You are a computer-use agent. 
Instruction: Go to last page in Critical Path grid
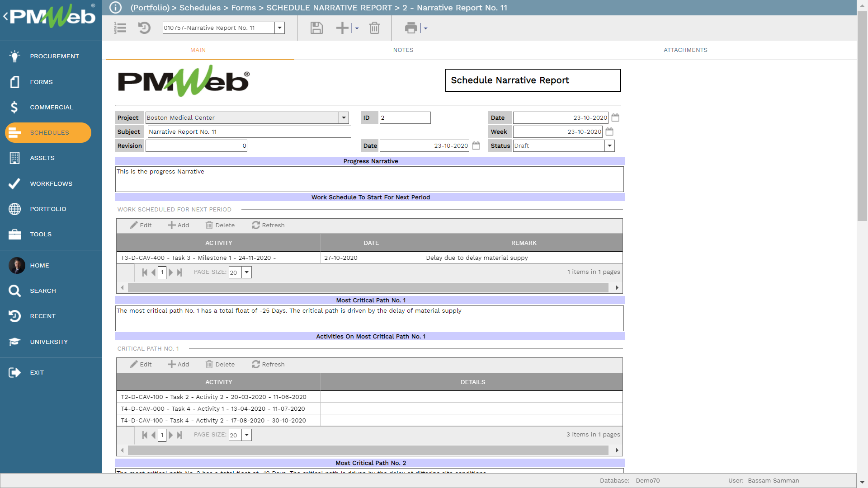pos(179,435)
